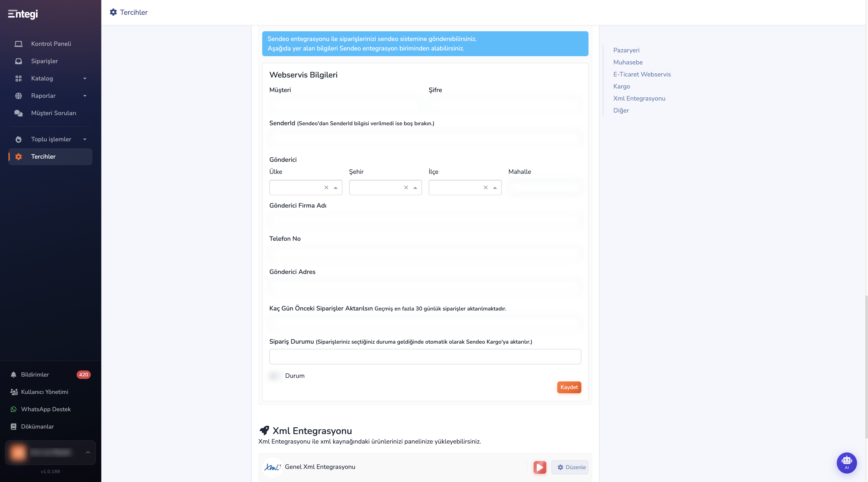
Task: Clear the Ülke selection with the X
Action: 326,187
